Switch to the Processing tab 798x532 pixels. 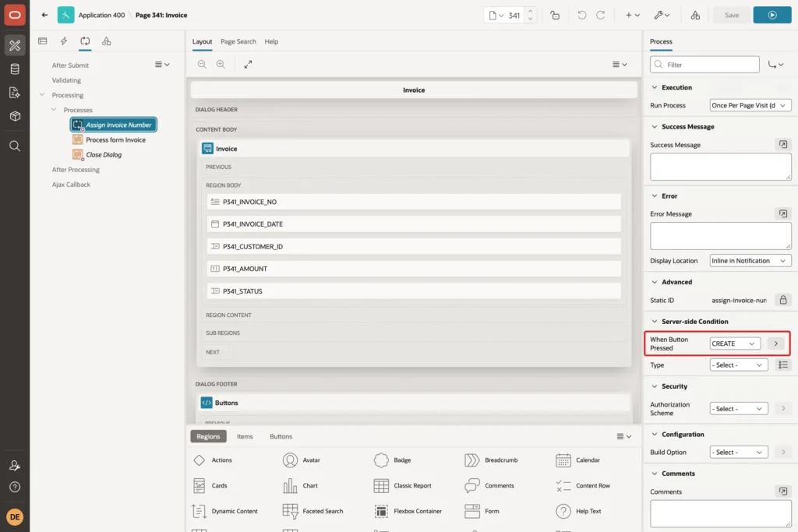85,41
